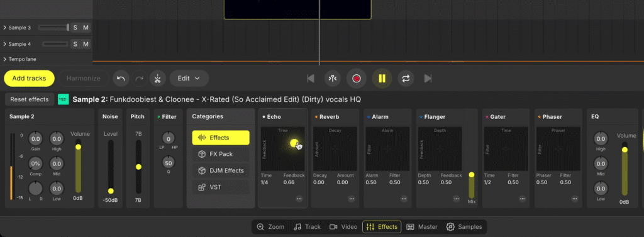The width and height of the screenshot is (644, 237).
Task: Click the Noise Level slider handle
Action: click(x=111, y=191)
